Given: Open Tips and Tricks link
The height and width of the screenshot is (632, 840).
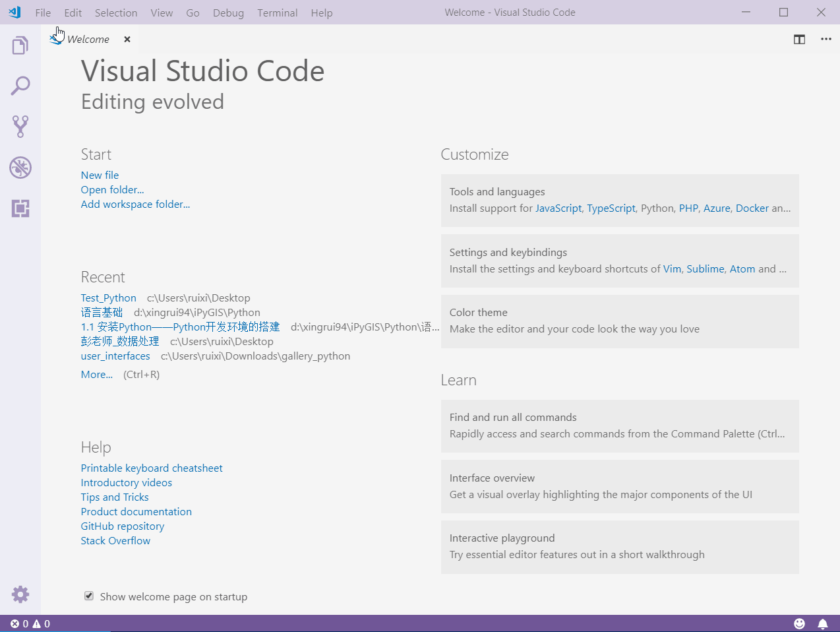Looking at the screenshot, I should click(115, 497).
